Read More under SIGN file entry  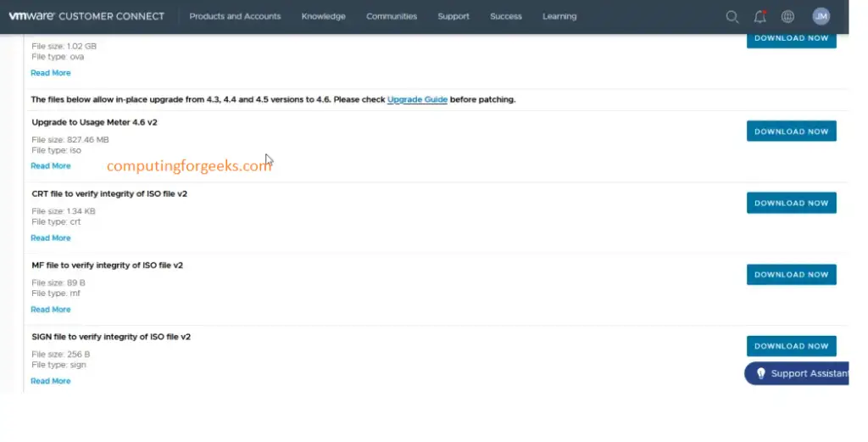tap(50, 381)
